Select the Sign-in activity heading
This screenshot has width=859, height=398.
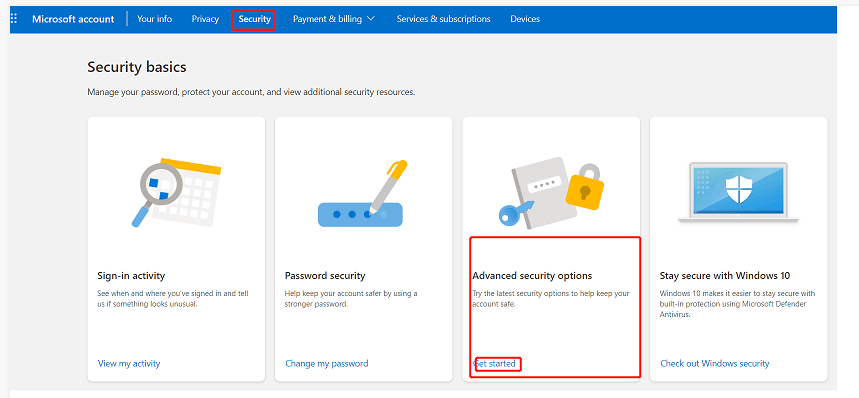click(131, 275)
